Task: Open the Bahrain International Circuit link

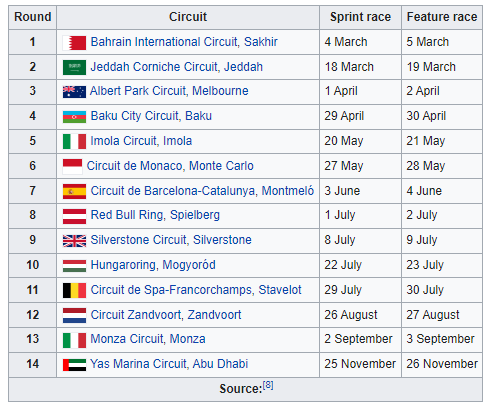Action: [x=164, y=42]
